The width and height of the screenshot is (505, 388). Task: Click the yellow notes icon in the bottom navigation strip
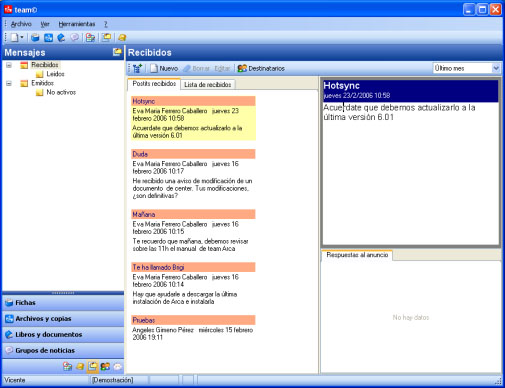pos(80,367)
